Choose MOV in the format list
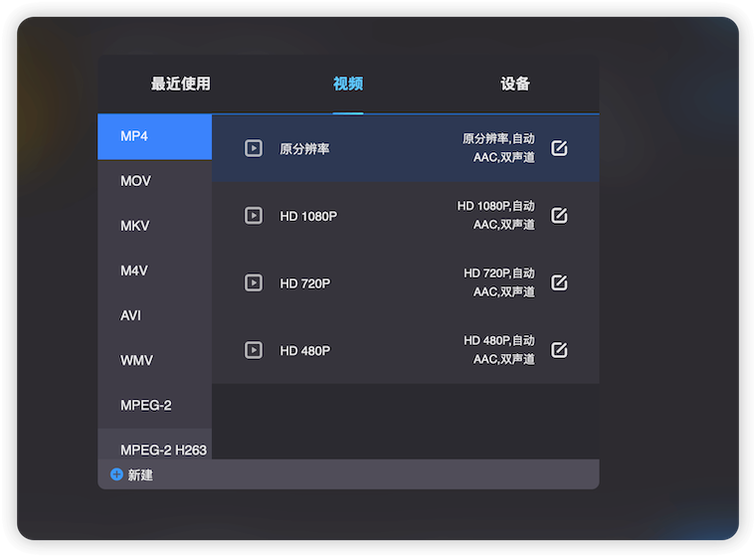 [x=154, y=181]
